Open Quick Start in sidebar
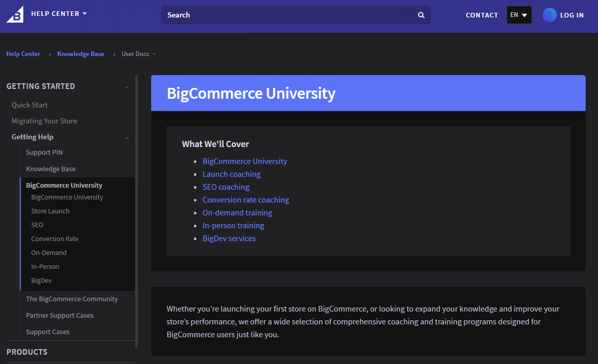This screenshot has width=598, height=364. coord(30,105)
